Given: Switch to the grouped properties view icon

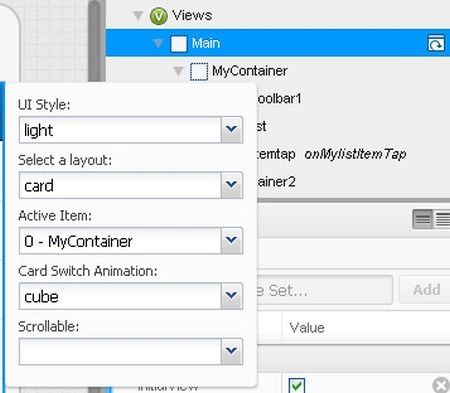Looking at the screenshot, I should 423,219.
